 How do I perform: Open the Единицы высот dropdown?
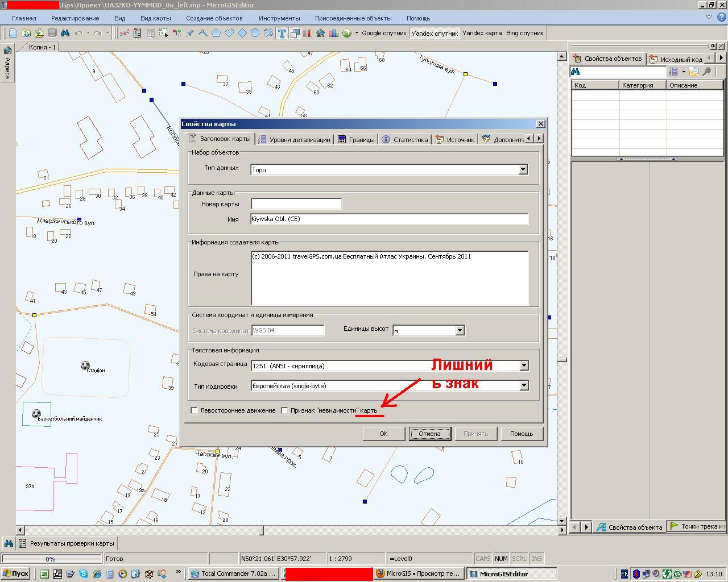(460, 330)
